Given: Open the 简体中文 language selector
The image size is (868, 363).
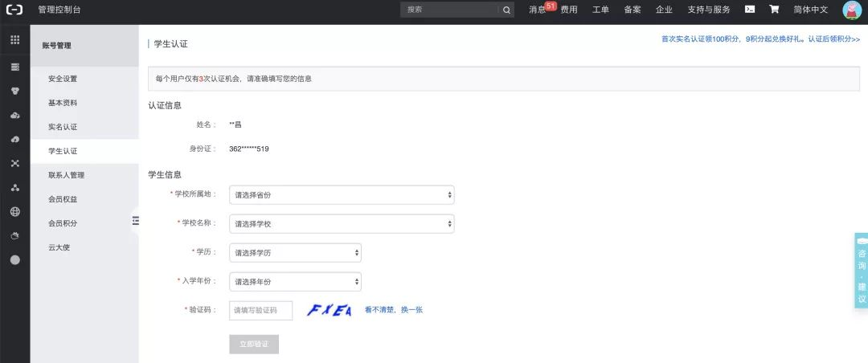Looking at the screenshot, I should coord(810,10).
